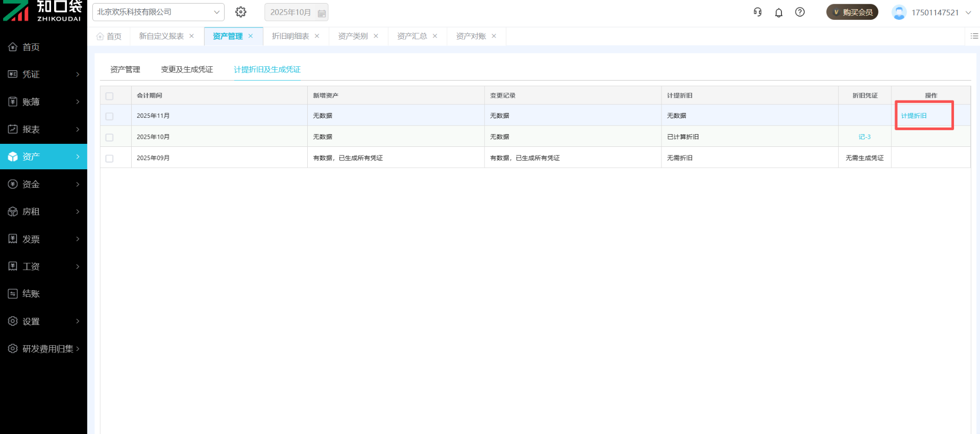The image size is (980, 434).
Task: Switch to the 变更及生成凭证 tab
Action: coord(187,69)
